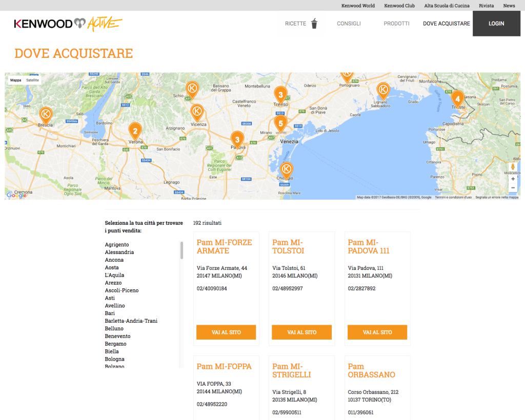Click the Kenwood Active logo
This screenshot has height=420, width=525.
[x=68, y=24]
